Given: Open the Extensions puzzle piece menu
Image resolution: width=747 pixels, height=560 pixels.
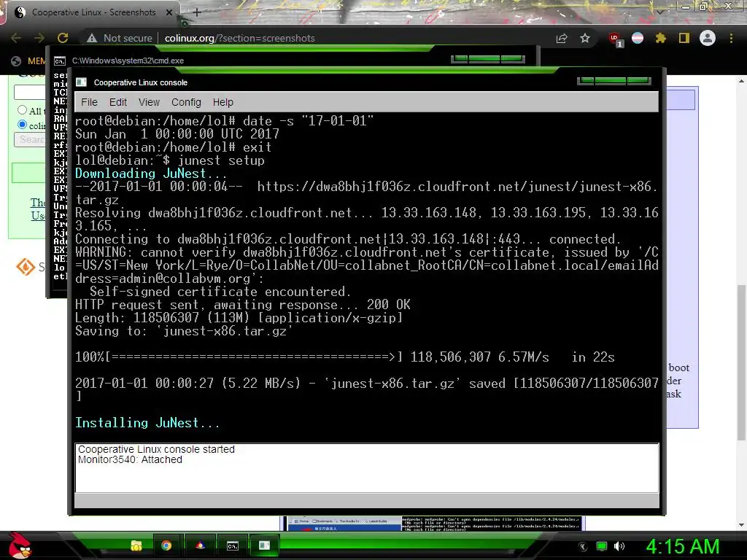Looking at the screenshot, I should click(661, 38).
